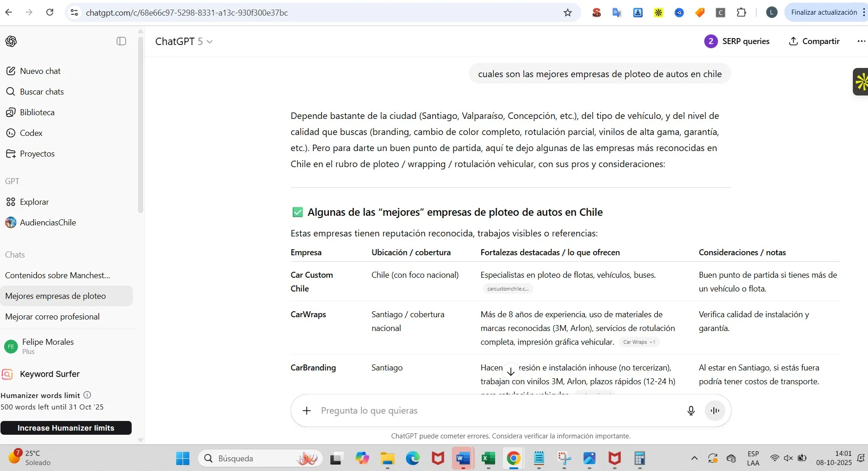Click the ChatGPT logo icon
The image size is (868, 471).
click(x=11, y=41)
